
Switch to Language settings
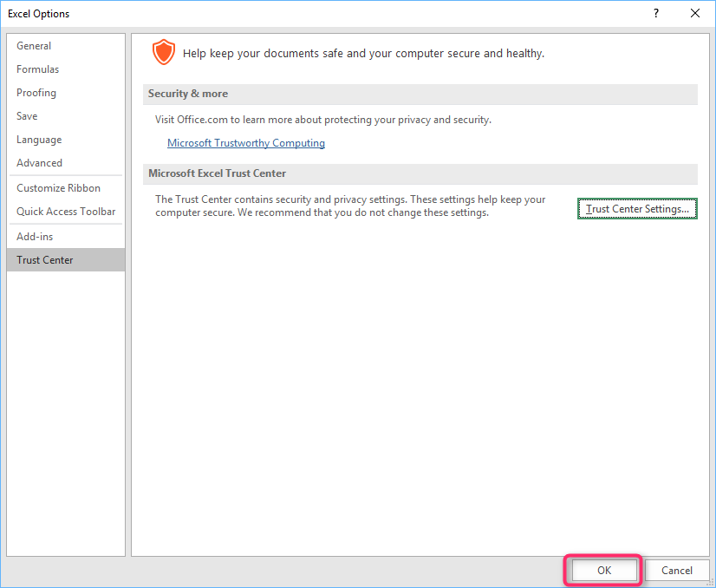[66, 140]
